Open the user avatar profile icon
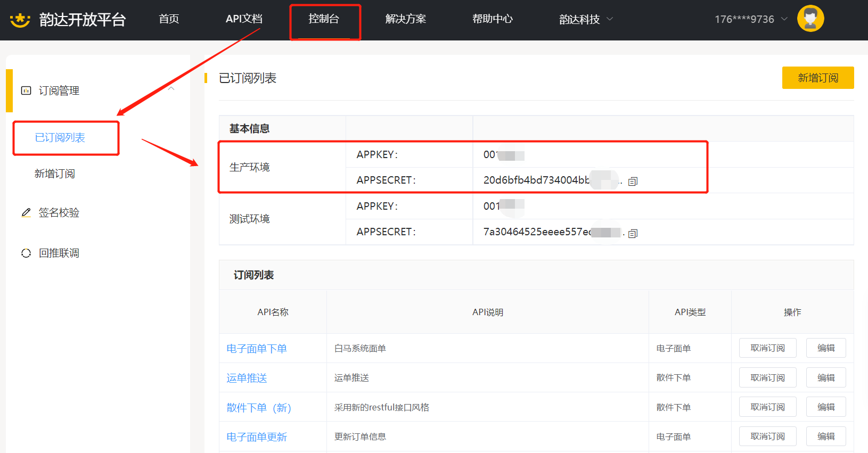 pyautogui.click(x=810, y=19)
